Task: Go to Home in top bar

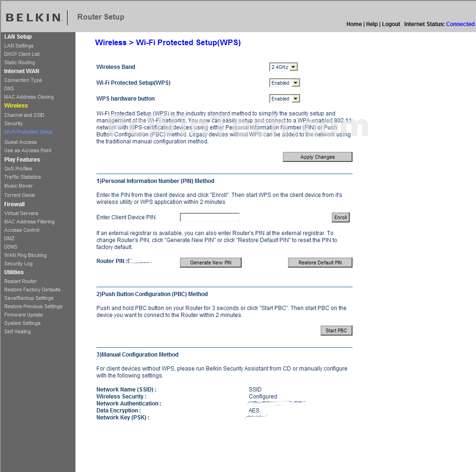Action: click(354, 24)
